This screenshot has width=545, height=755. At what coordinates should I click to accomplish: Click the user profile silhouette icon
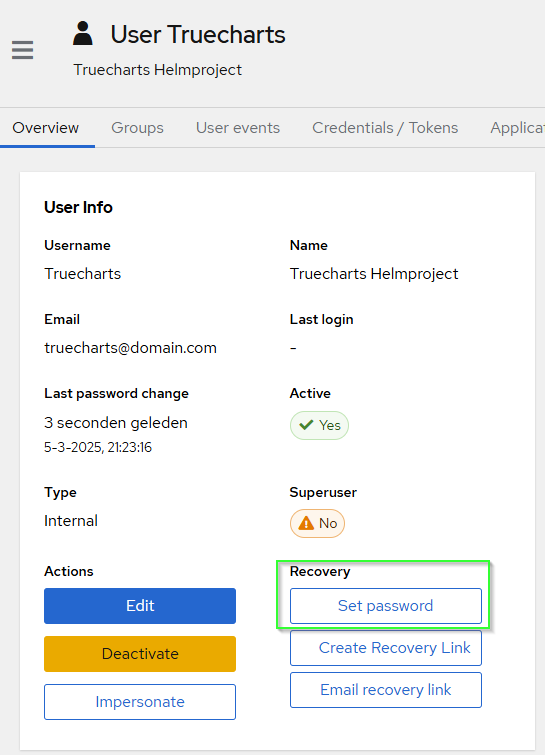[83, 33]
